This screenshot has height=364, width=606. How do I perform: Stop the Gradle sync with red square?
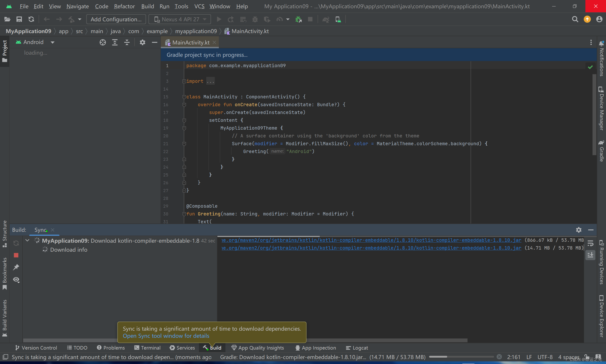[x=16, y=255]
